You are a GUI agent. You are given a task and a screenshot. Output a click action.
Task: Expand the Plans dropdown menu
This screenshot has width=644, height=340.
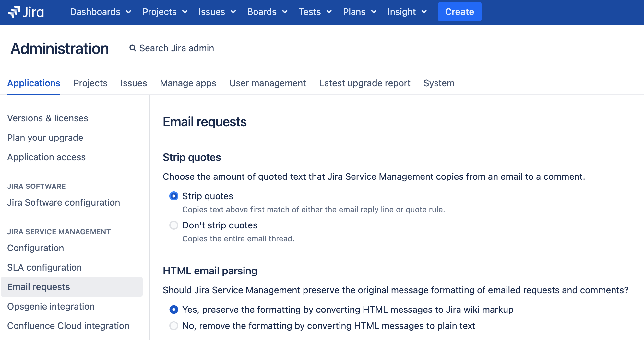click(x=360, y=12)
